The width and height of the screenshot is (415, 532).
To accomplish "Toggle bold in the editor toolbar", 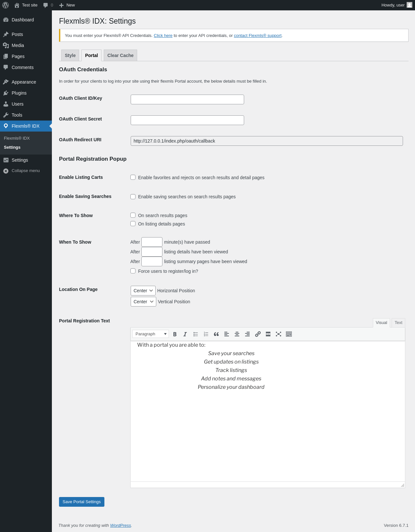I will [175, 334].
